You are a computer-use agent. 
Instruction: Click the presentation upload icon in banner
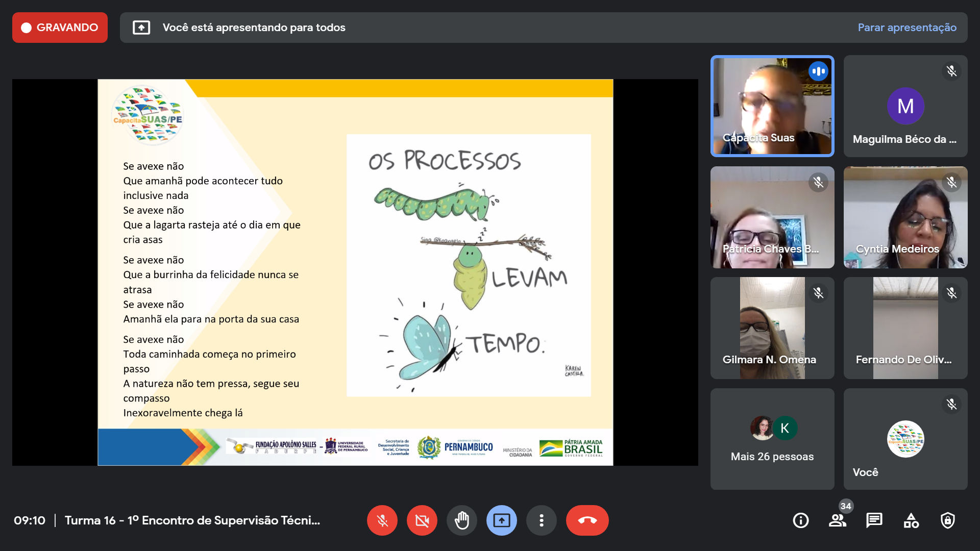[x=141, y=28]
